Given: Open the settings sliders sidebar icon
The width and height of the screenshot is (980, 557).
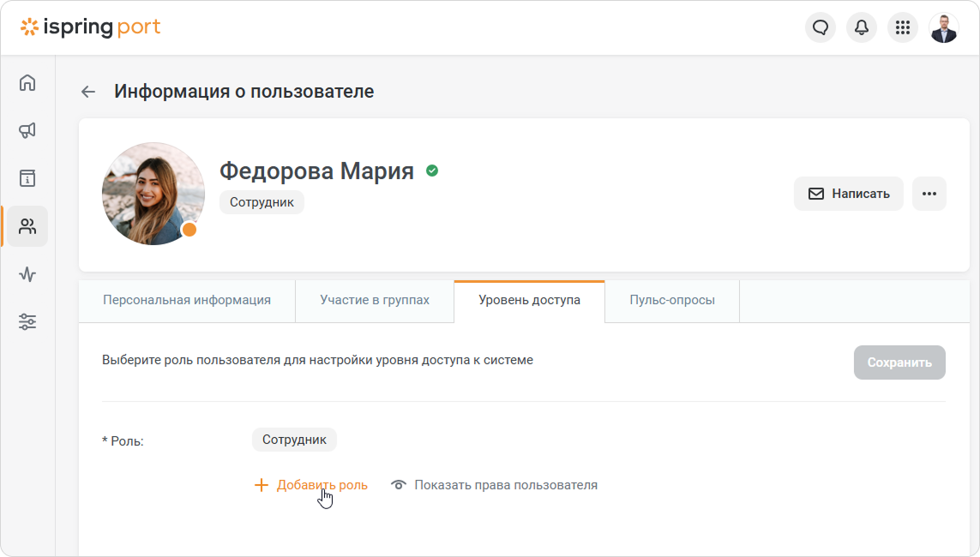Looking at the screenshot, I should click(27, 321).
